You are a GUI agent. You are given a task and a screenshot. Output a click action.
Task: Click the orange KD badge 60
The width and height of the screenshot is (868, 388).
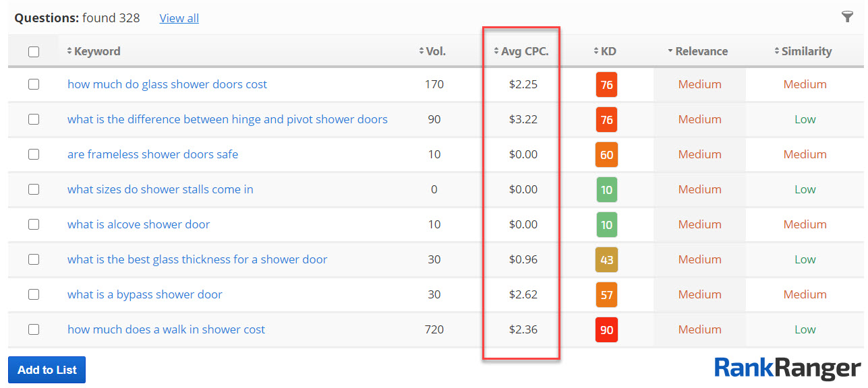point(606,155)
